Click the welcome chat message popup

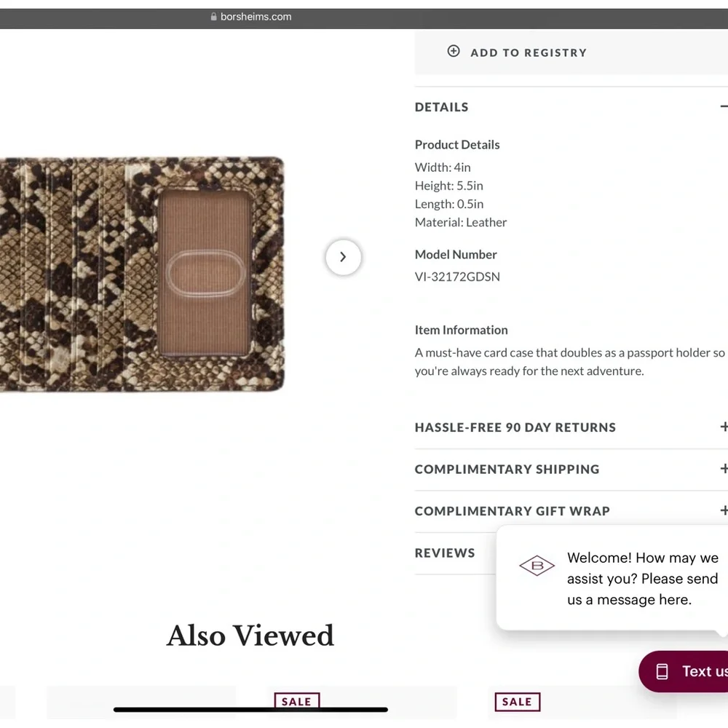point(612,578)
